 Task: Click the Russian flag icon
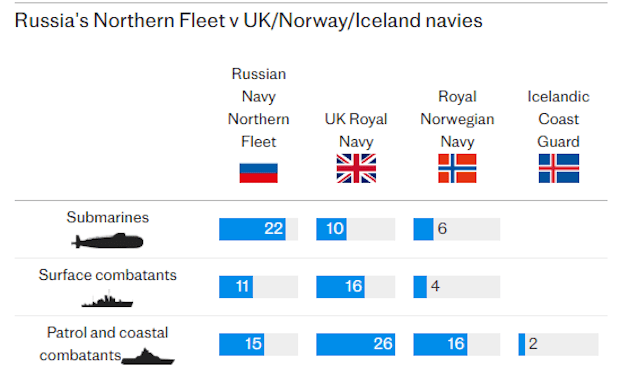[x=259, y=173]
